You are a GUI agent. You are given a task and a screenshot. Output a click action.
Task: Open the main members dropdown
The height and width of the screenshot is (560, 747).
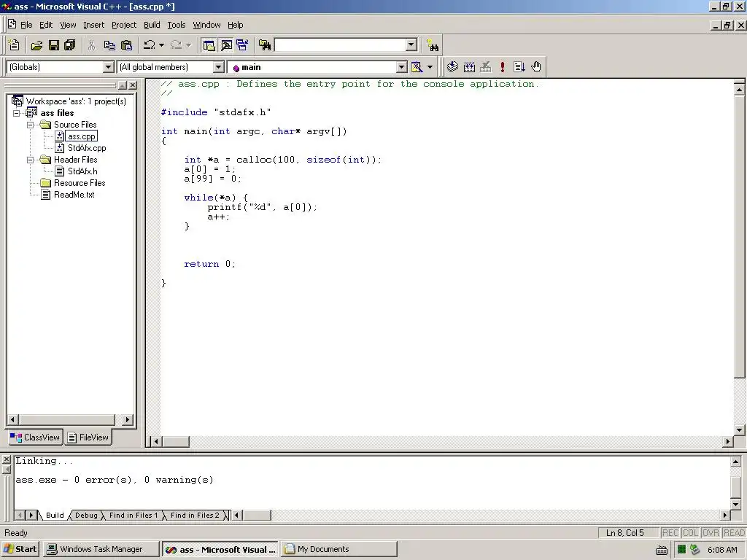[x=402, y=67]
